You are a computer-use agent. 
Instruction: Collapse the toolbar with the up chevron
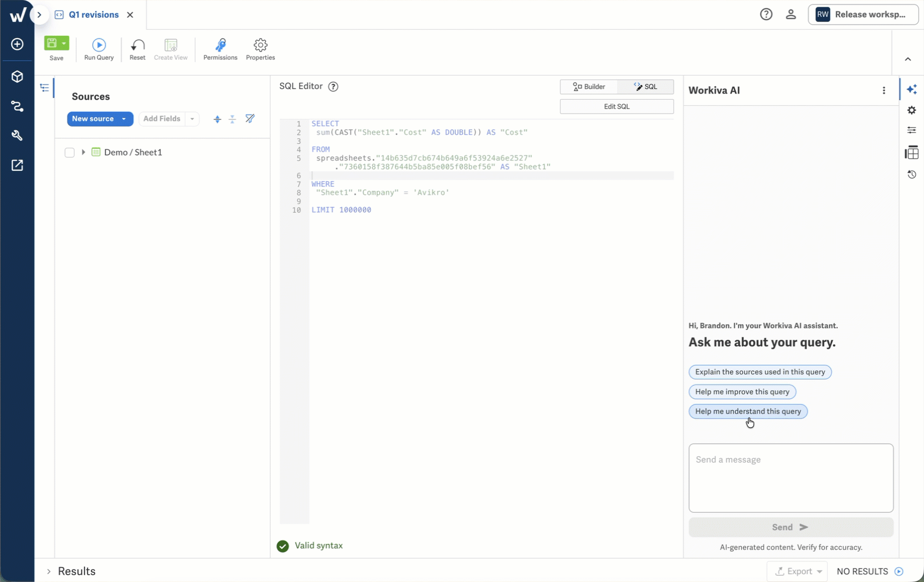click(908, 59)
